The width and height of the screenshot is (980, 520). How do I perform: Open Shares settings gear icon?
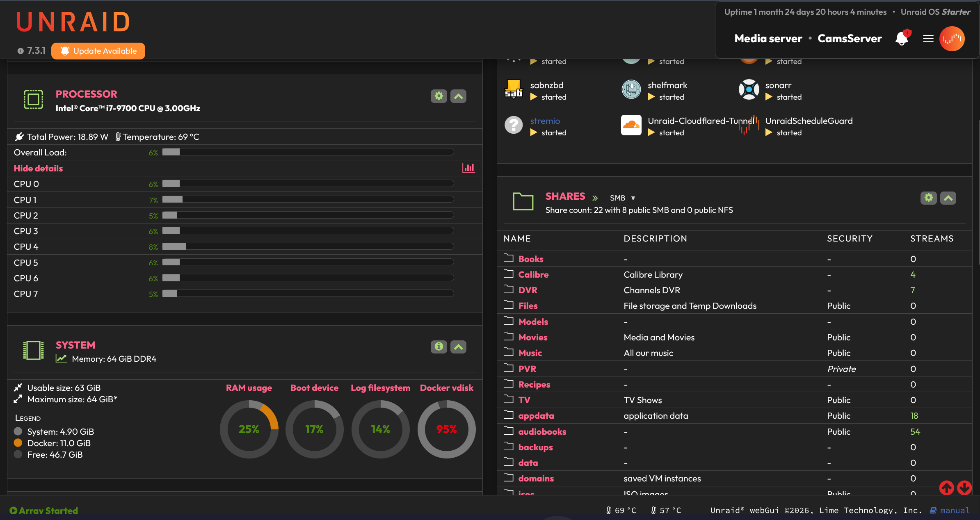929,198
